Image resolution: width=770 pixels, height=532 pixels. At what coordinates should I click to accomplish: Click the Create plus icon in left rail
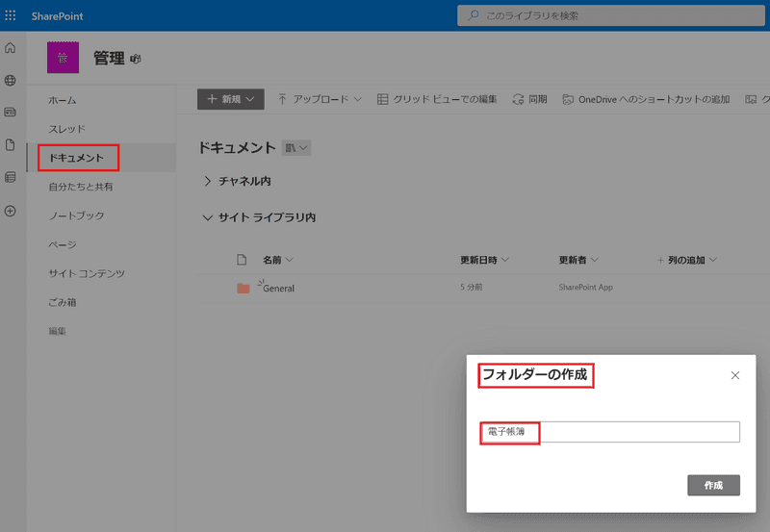[11, 211]
